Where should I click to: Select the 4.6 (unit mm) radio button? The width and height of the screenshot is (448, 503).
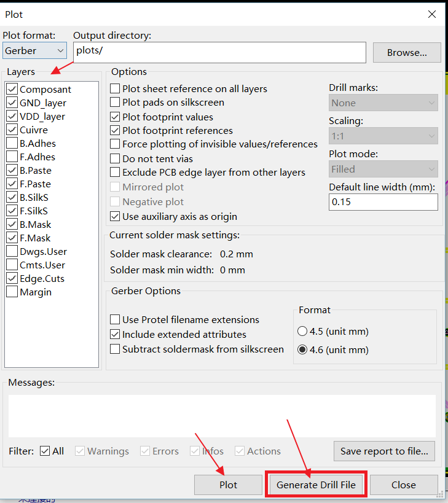302,350
